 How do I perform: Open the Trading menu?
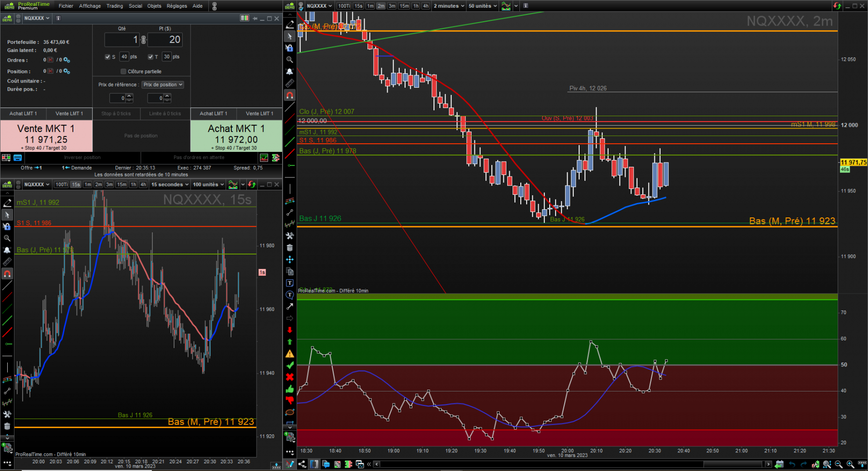tap(115, 6)
